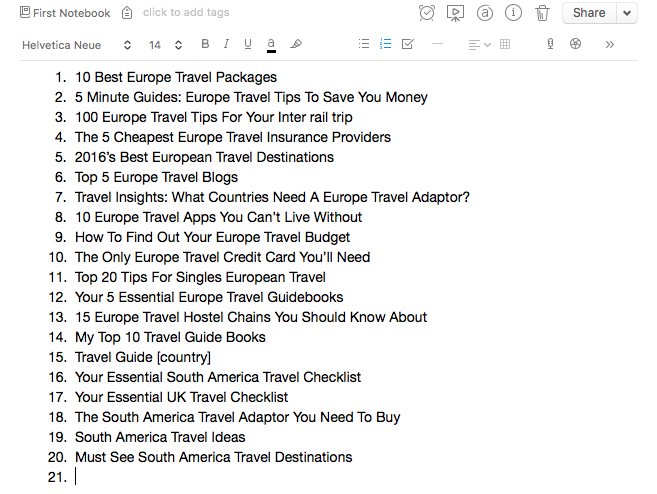The height and width of the screenshot is (494, 657).
Task: Click 'South America Travel Ideas' line
Action: click(x=160, y=437)
